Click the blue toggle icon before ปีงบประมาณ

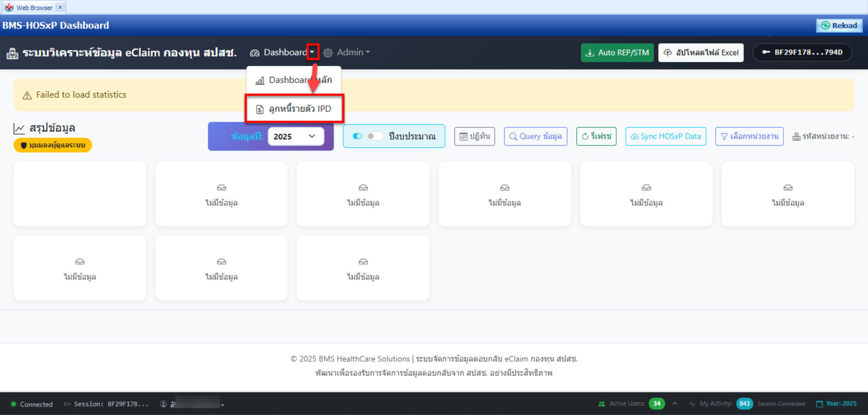[x=358, y=136]
